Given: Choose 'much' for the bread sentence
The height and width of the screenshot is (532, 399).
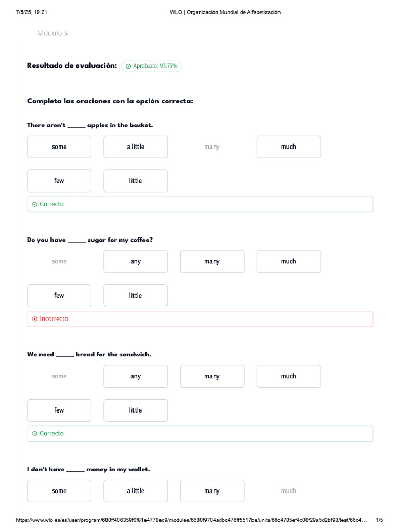Looking at the screenshot, I should point(288,376).
